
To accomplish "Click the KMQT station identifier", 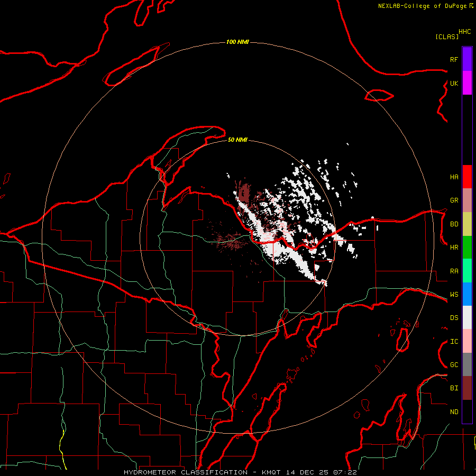I will point(271,472).
